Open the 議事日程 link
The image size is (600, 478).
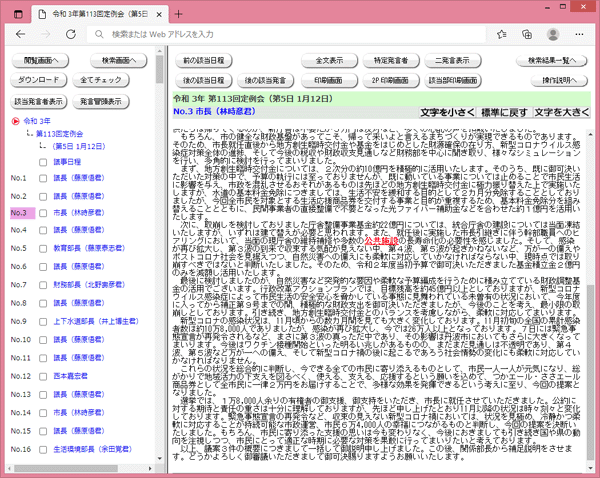pos(67,162)
